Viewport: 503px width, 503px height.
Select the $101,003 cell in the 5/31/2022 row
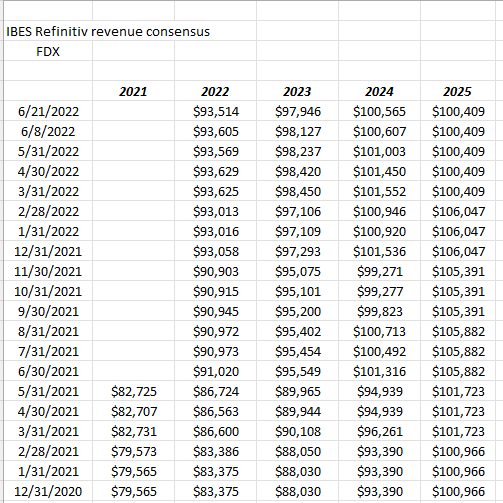tap(379, 151)
